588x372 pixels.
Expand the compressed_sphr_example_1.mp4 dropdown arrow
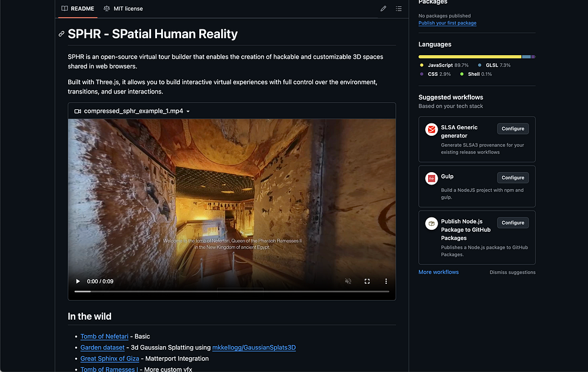click(188, 111)
